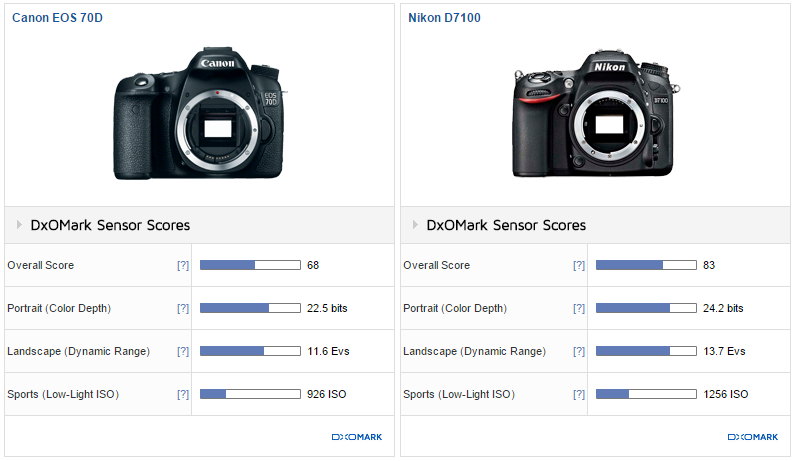Select the value 11.6 Evs
The width and height of the screenshot is (795, 461).
[328, 351]
